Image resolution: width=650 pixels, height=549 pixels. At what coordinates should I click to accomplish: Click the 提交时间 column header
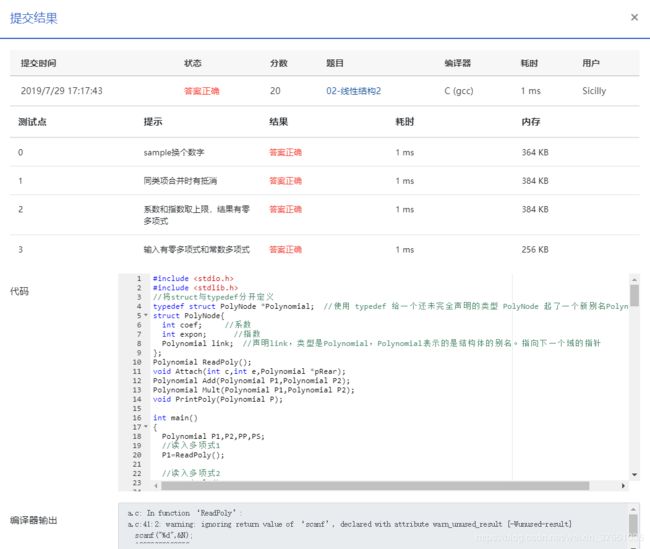[39, 63]
